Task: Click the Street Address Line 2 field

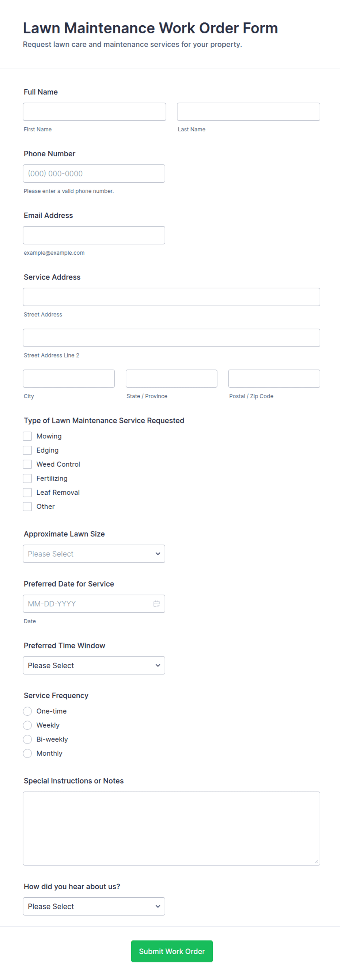Action: click(x=171, y=338)
